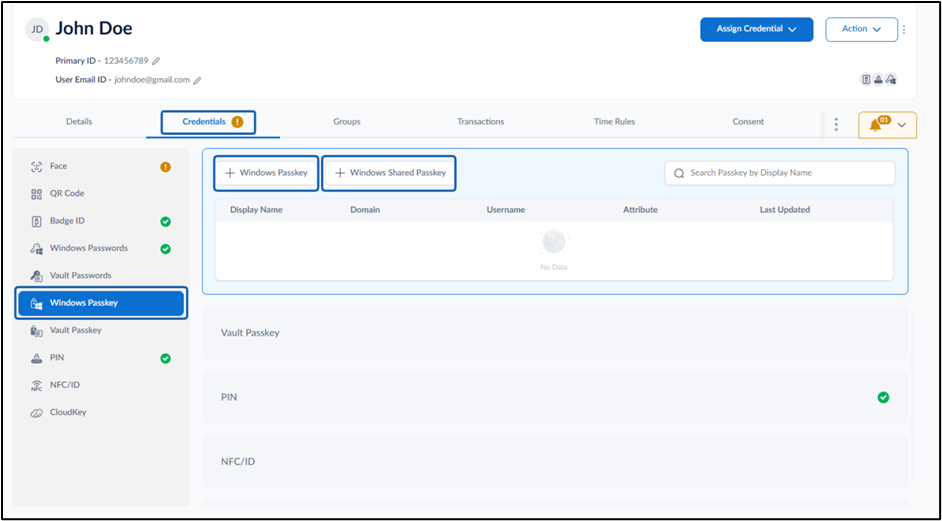This screenshot has width=942, height=521.
Task: Click the green check next to Badge ID
Action: click(x=166, y=222)
